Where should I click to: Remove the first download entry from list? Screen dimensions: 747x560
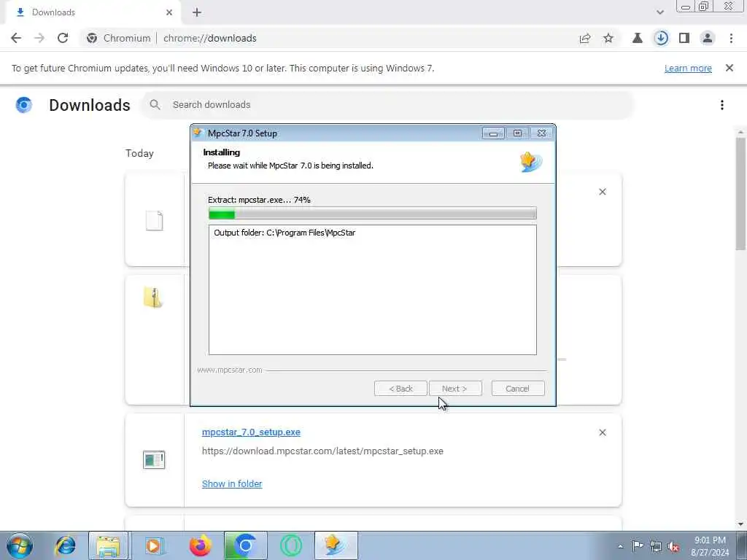tap(603, 192)
